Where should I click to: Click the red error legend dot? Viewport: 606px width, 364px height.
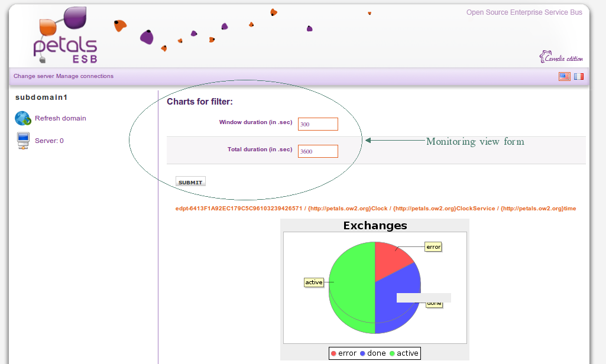[x=334, y=353]
